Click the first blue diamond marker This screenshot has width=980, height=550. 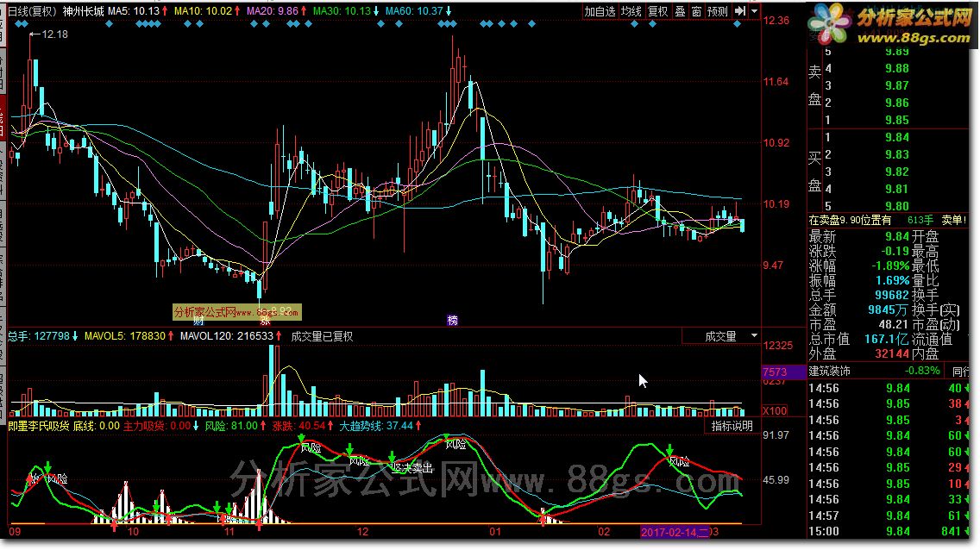pos(17,24)
